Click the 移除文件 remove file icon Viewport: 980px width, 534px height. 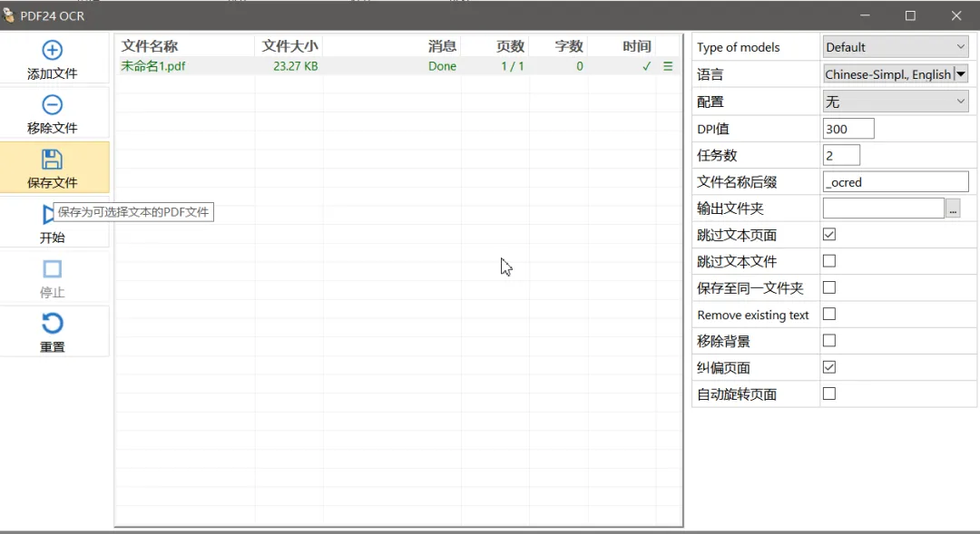point(52,104)
